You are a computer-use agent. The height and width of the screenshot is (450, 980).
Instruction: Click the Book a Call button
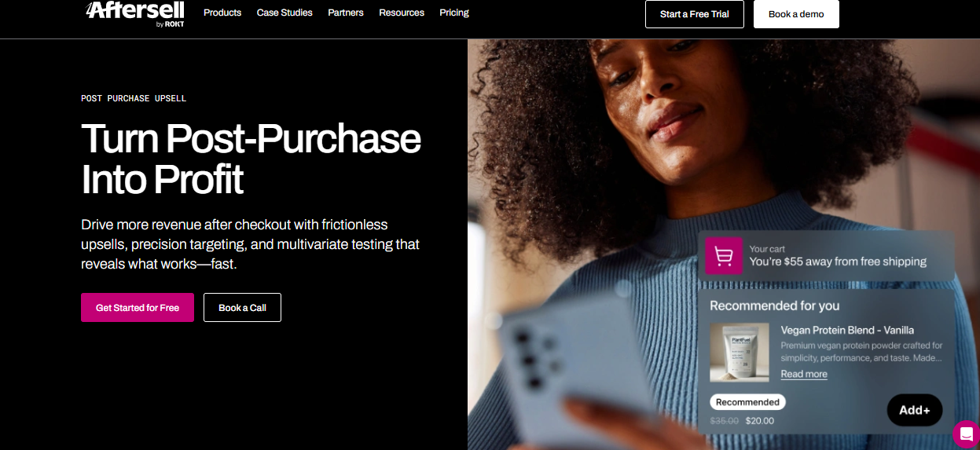click(242, 308)
